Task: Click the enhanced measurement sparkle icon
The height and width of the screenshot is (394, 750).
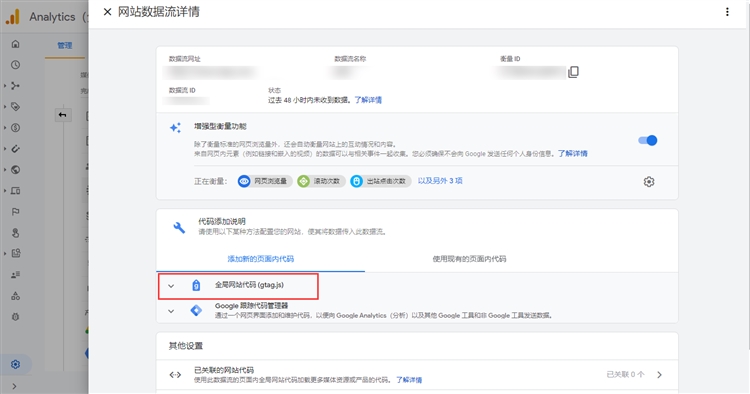Action: click(x=175, y=128)
